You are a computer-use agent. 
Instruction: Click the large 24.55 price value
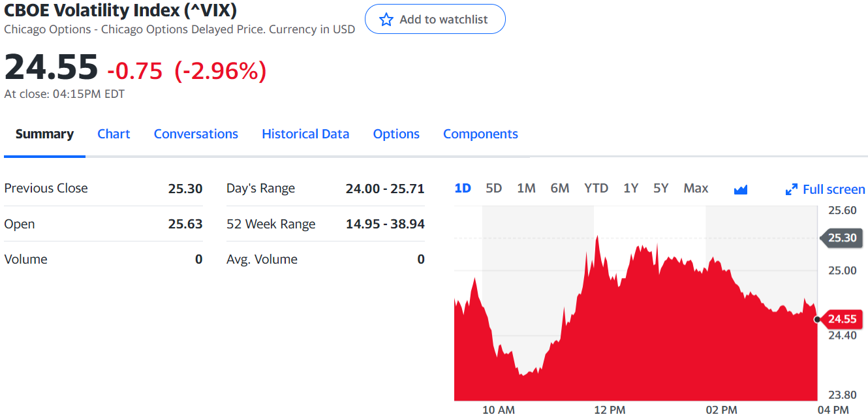pyautogui.click(x=52, y=67)
